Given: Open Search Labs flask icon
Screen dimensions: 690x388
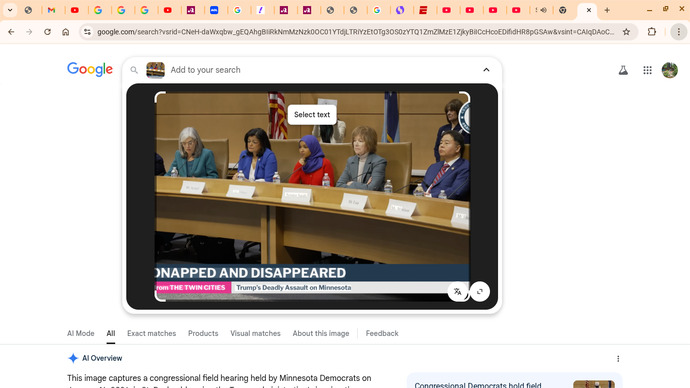Looking at the screenshot, I should [623, 70].
